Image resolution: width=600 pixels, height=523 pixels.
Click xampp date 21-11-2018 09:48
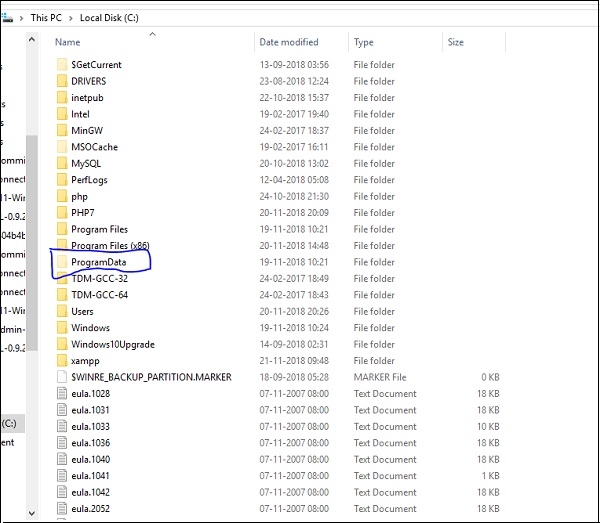point(294,360)
